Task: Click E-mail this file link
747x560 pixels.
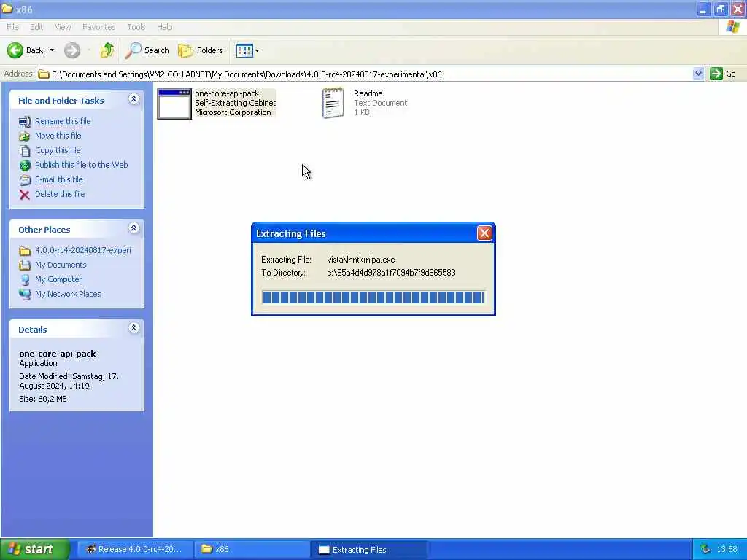Action: [58, 179]
